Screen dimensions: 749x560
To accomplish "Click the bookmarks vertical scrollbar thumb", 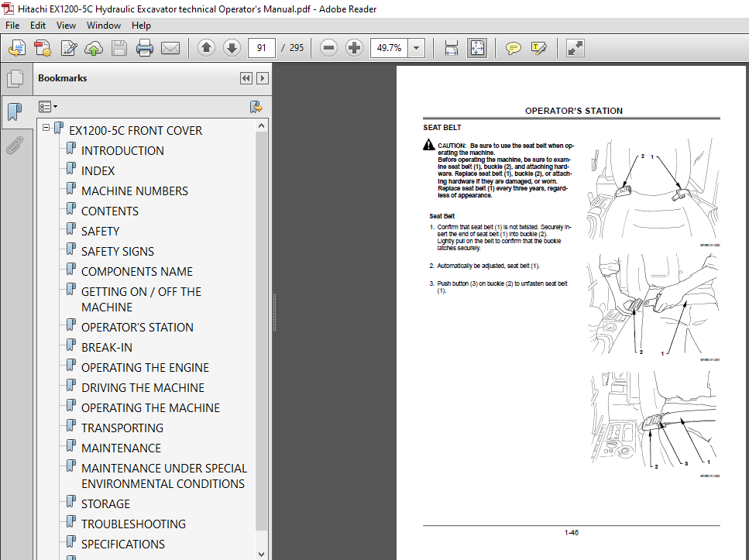I will (x=261, y=332).
